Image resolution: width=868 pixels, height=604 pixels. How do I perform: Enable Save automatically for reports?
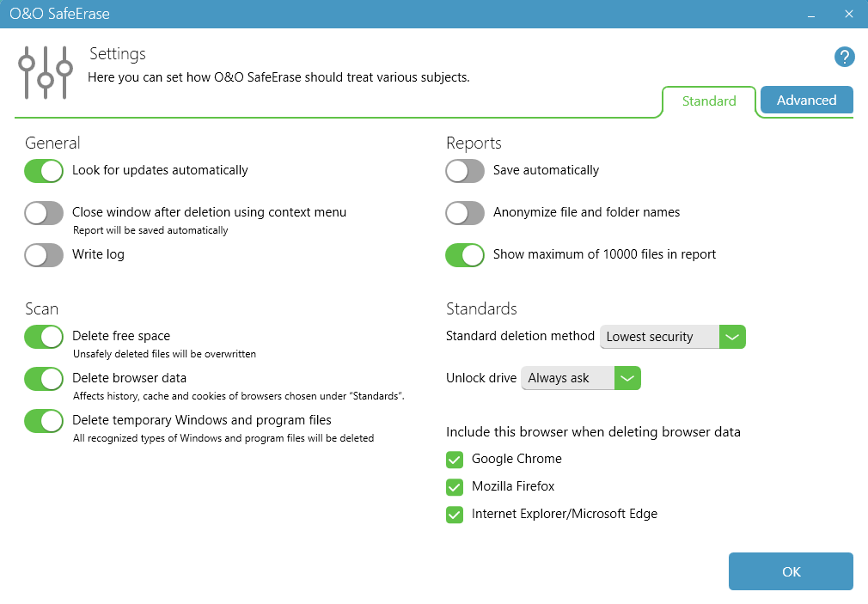[465, 171]
